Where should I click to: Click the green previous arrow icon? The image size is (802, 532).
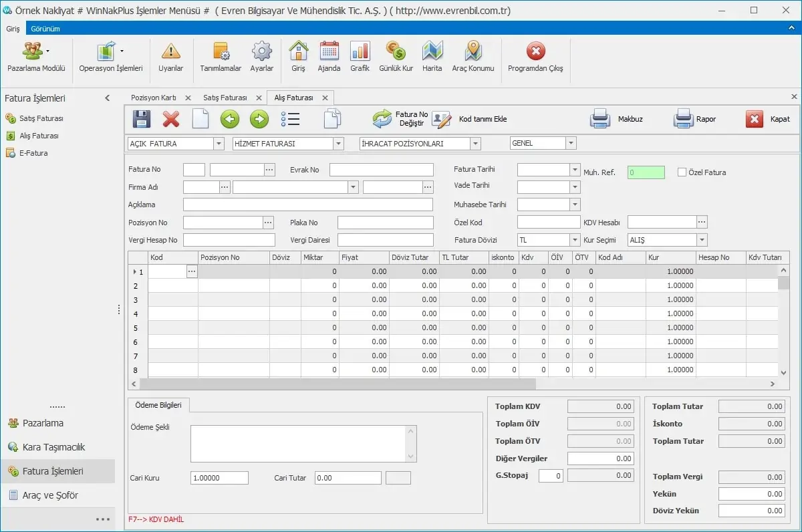point(230,120)
